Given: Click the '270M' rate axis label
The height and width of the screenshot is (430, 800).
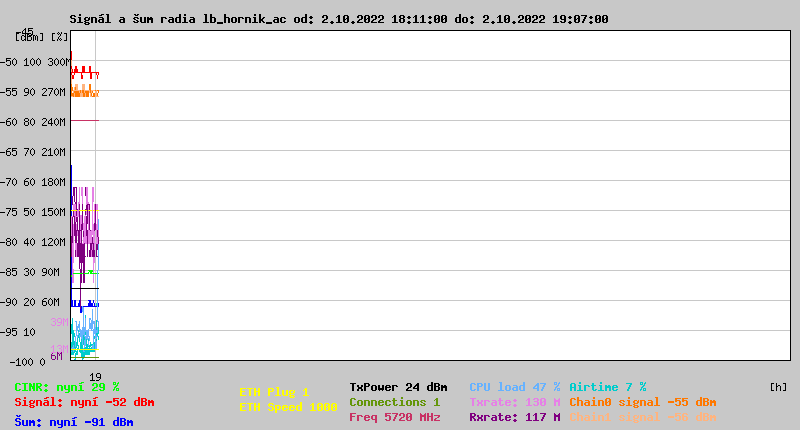Looking at the screenshot, I should [54, 92].
